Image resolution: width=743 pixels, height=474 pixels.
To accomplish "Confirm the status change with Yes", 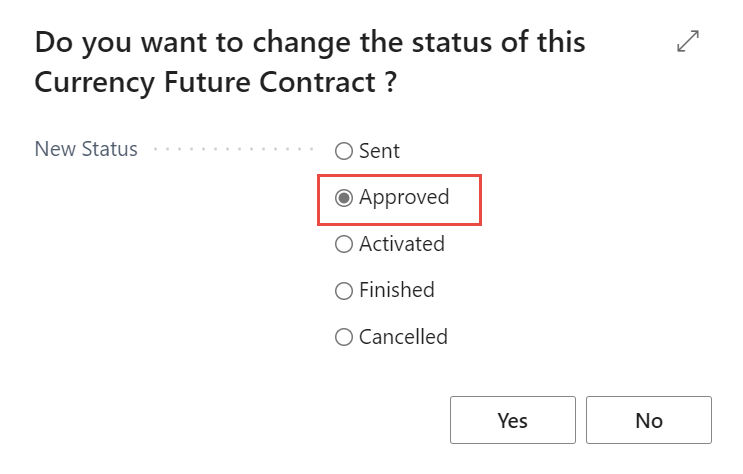I will pos(512,420).
